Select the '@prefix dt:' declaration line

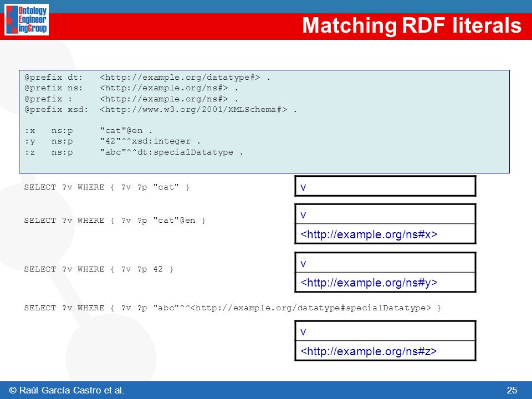click(x=147, y=78)
